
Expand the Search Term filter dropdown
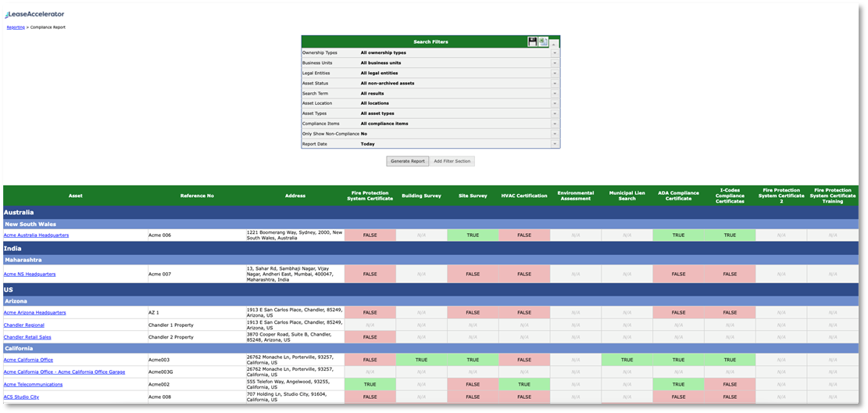(555, 93)
